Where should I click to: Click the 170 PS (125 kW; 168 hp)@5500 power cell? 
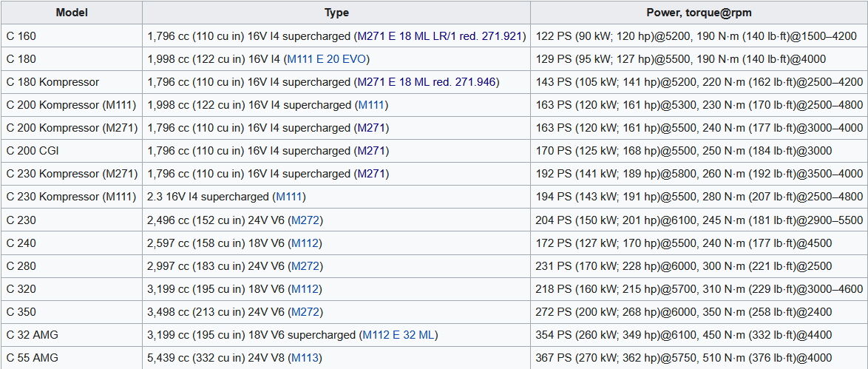point(699,152)
